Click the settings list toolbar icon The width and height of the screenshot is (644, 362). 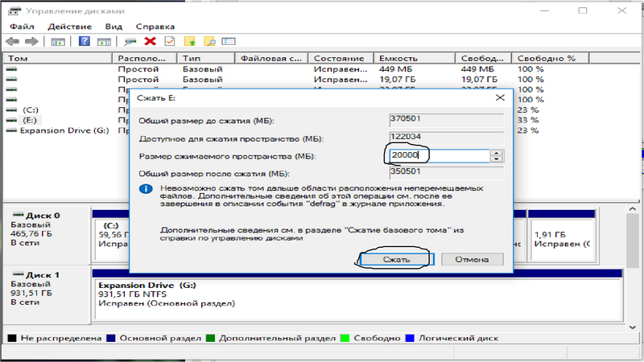[229, 42]
